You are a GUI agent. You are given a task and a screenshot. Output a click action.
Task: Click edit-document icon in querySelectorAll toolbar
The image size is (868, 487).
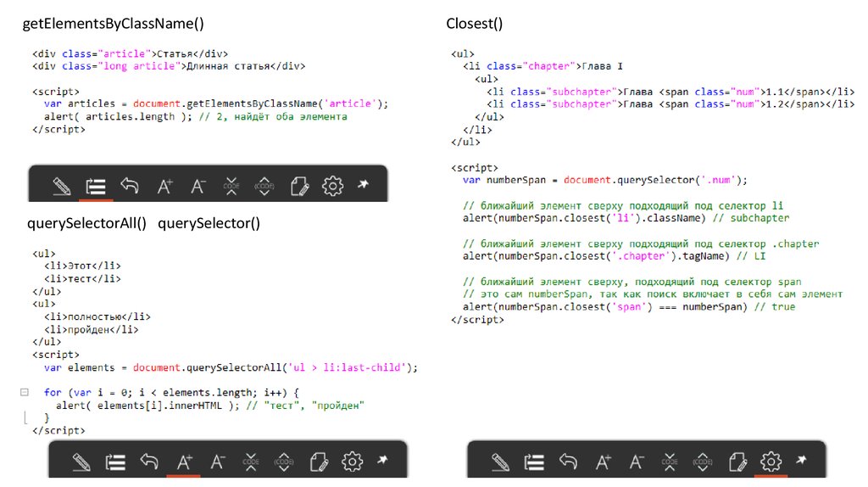[x=319, y=462]
